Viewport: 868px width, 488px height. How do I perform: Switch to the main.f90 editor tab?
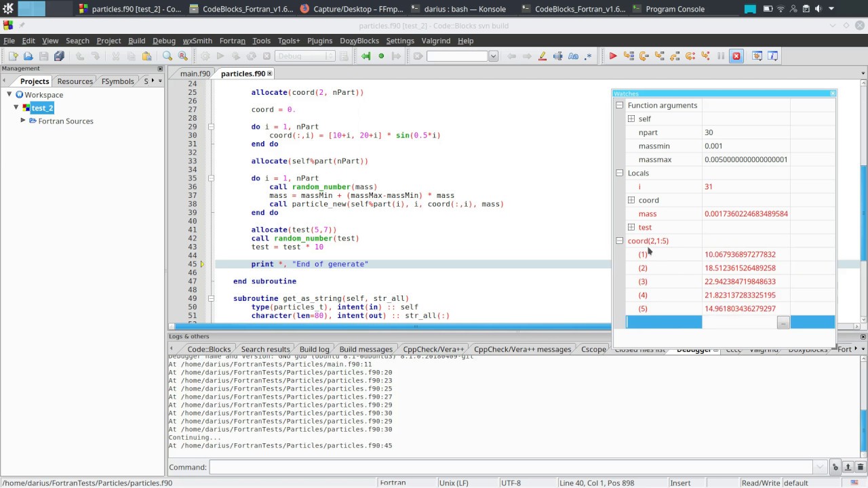pos(195,73)
